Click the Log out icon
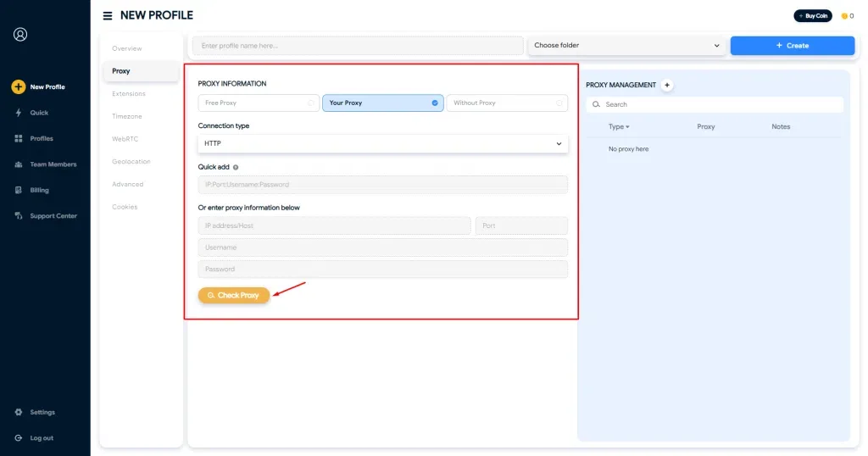Viewport: 868px width, 456px height. point(19,437)
